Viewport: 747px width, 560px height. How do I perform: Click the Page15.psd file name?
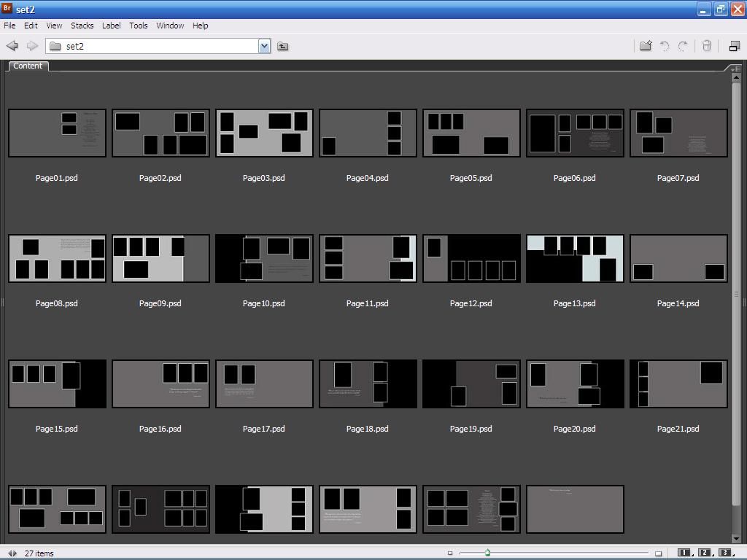tap(57, 429)
